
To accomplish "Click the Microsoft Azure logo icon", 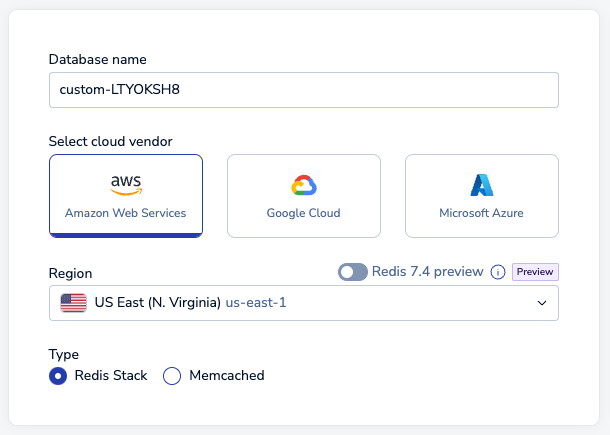I will 482,185.
